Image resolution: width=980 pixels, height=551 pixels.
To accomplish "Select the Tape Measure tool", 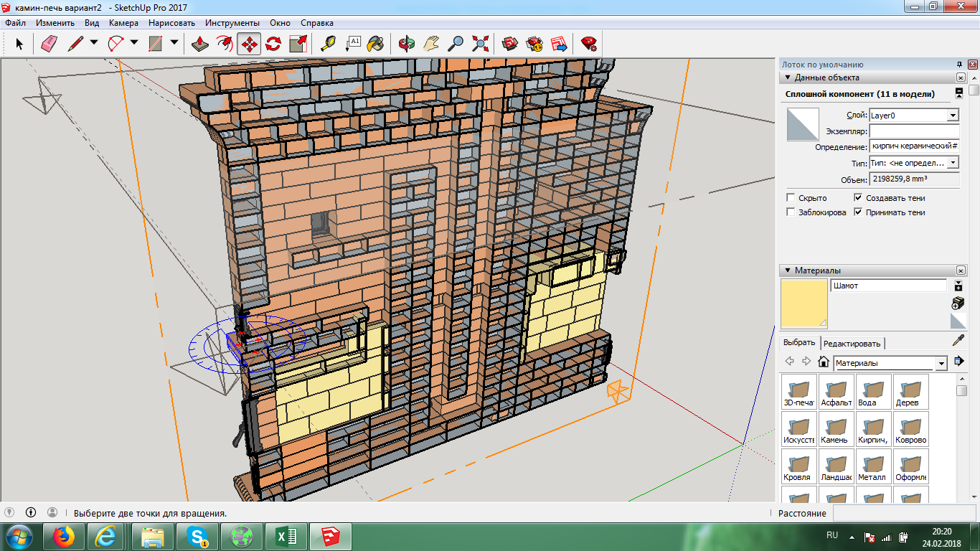I will click(328, 44).
